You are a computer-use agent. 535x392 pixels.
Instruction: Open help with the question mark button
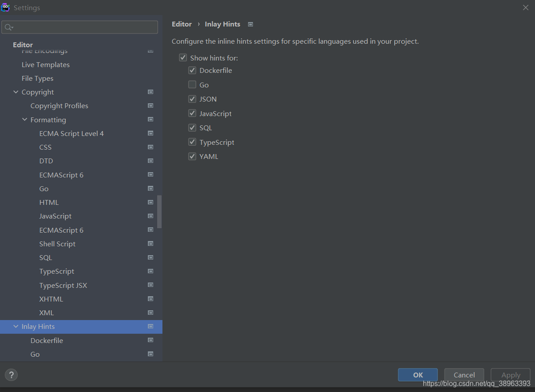[x=11, y=375]
